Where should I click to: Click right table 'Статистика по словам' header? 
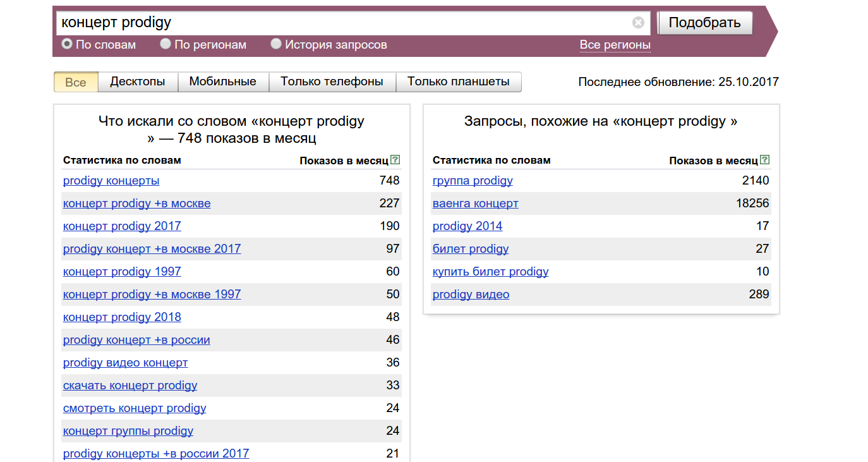pyautogui.click(x=491, y=161)
